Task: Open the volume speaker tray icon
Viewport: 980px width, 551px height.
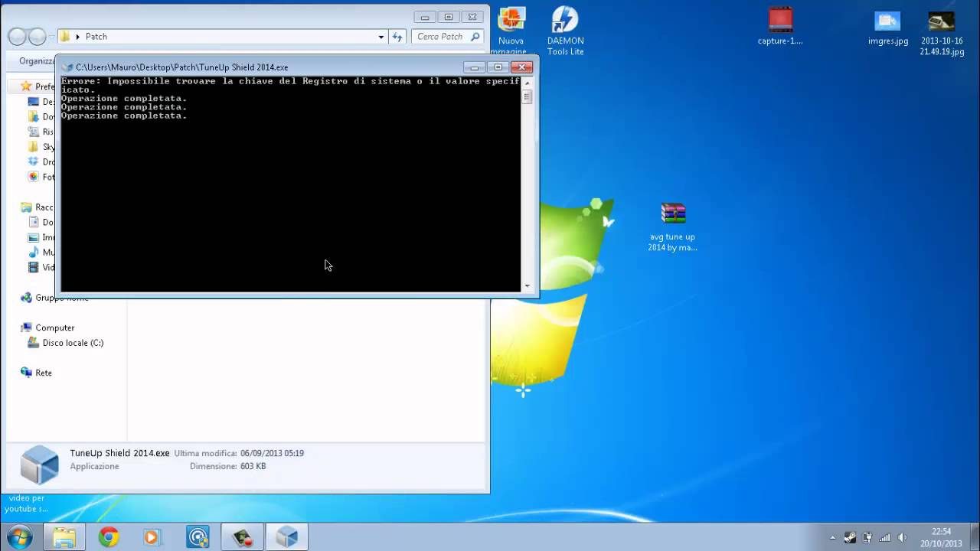Action: [903, 537]
